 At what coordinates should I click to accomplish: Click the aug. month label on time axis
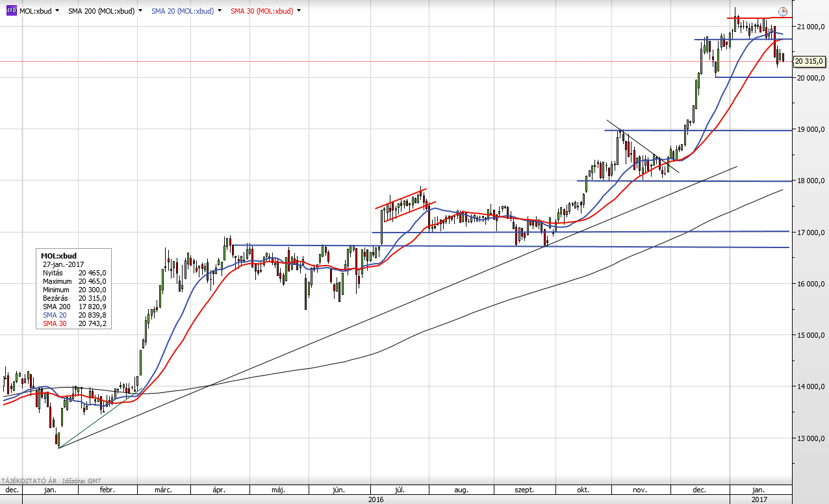pos(461,490)
